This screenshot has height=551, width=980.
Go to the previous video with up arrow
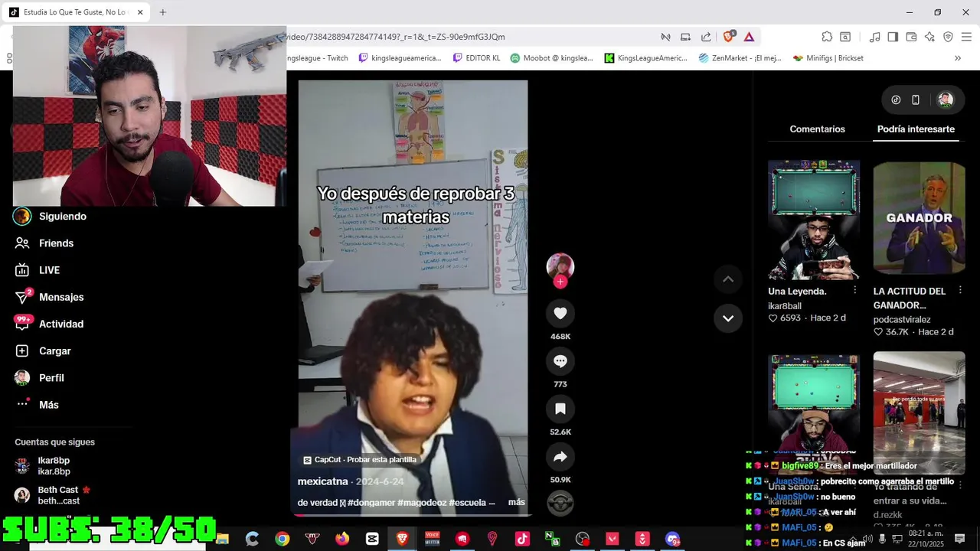pos(728,279)
